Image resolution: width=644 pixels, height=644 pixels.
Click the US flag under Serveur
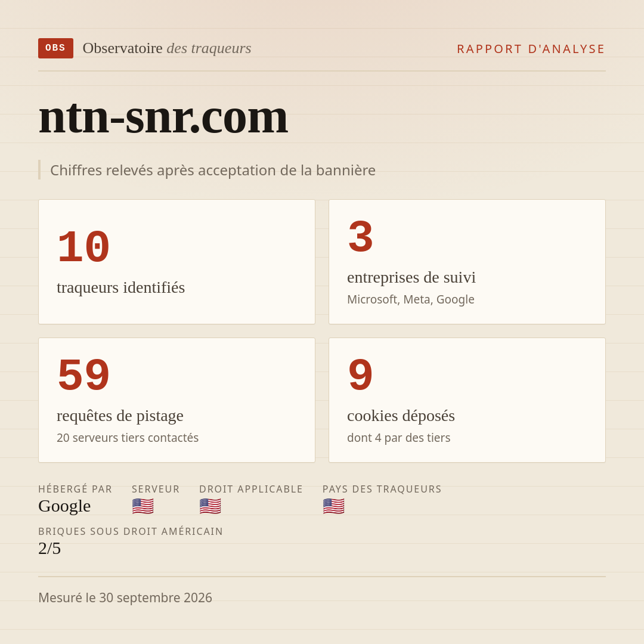[x=143, y=506]
